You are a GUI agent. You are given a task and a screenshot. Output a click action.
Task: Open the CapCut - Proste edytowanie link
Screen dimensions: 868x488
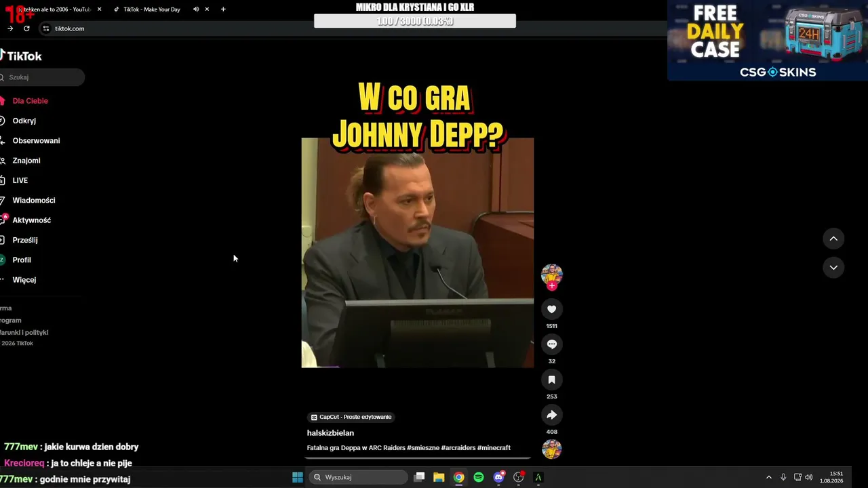pyautogui.click(x=351, y=417)
